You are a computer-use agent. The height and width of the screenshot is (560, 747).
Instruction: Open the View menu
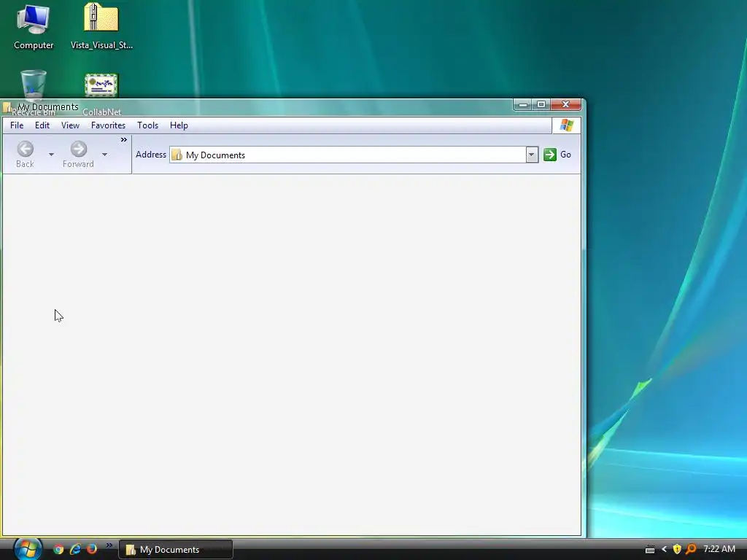click(x=70, y=125)
